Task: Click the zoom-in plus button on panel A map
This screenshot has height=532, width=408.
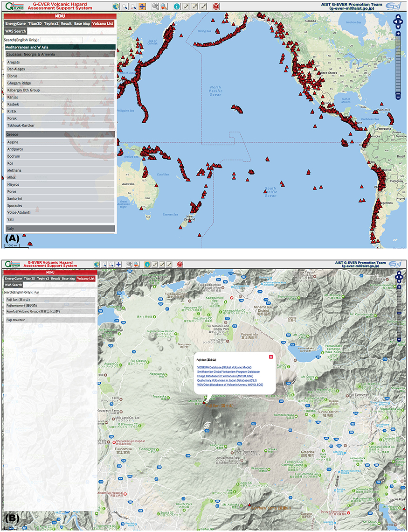Action: (398, 33)
